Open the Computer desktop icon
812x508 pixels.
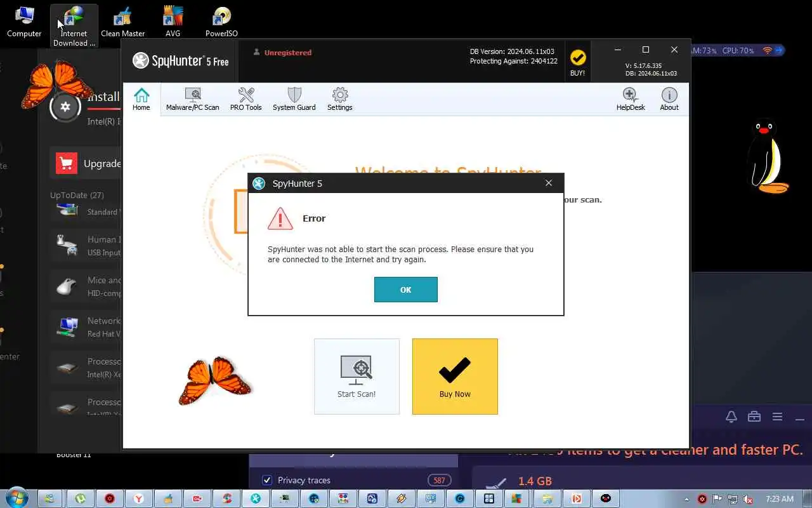[x=24, y=22]
